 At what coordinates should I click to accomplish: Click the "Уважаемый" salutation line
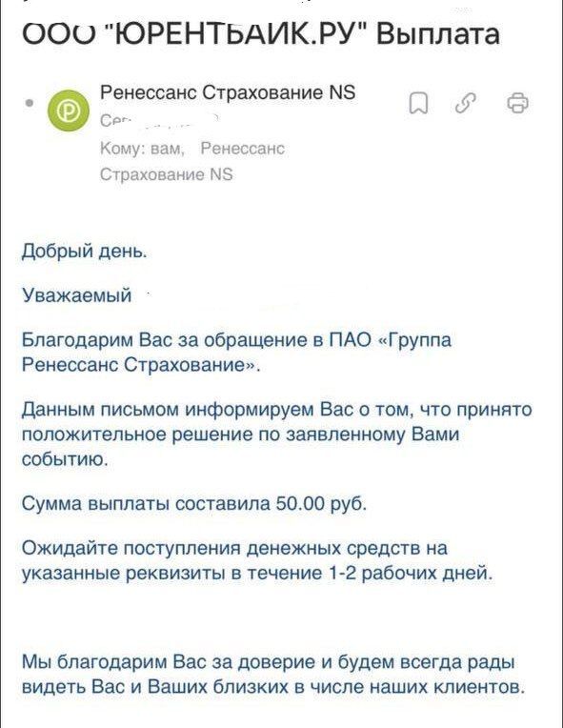pyautogui.click(x=77, y=295)
